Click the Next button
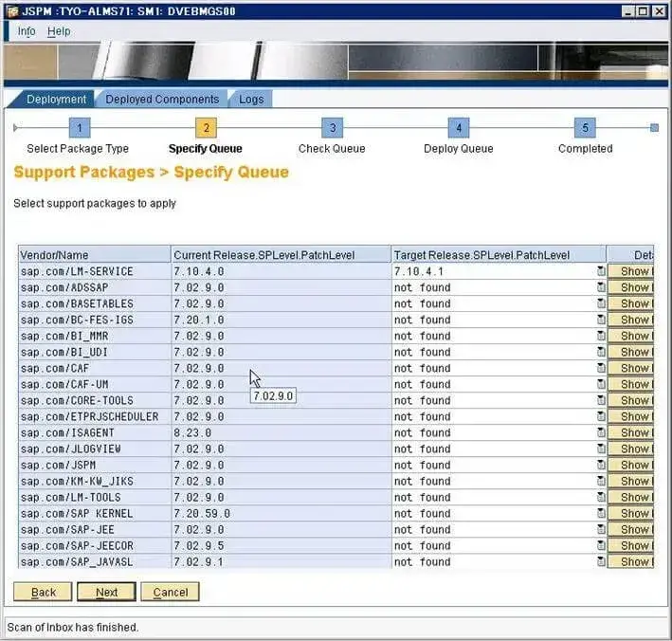672x641 pixels. pyautogui.click(x=106, y=592)
